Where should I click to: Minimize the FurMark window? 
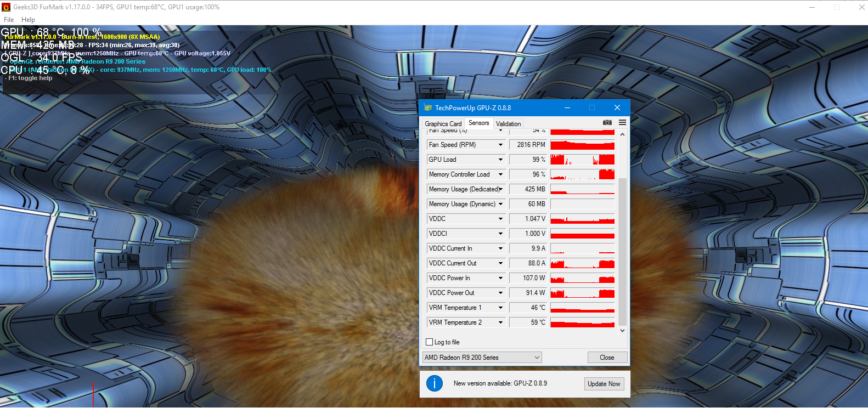pos(812,7)
